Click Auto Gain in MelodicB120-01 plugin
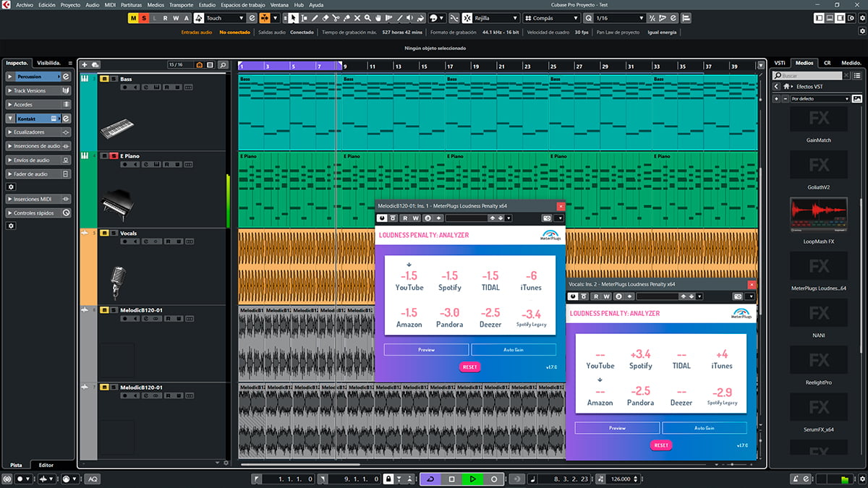Viewport: 868px width, 488px height. (x=514, y=349)
